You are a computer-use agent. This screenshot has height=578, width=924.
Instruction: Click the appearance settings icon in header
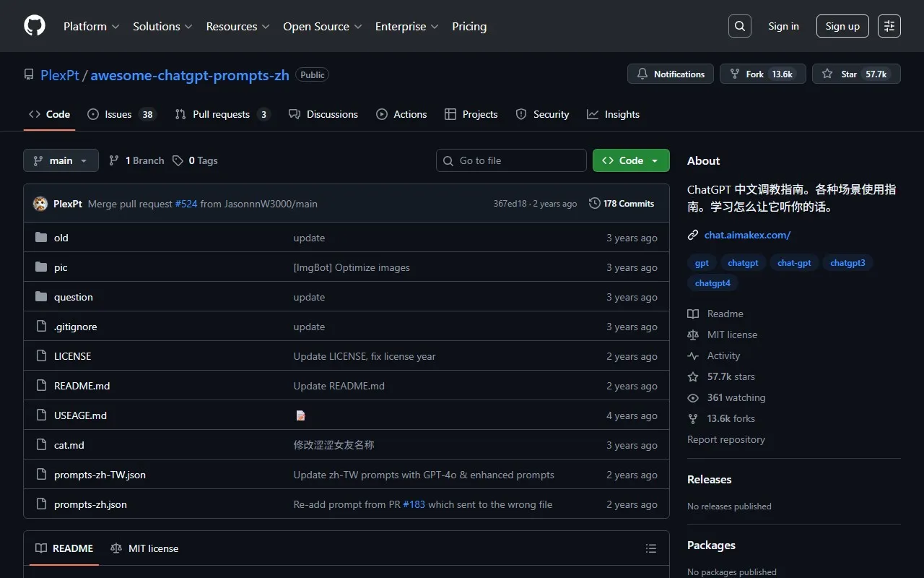[889, 26]
